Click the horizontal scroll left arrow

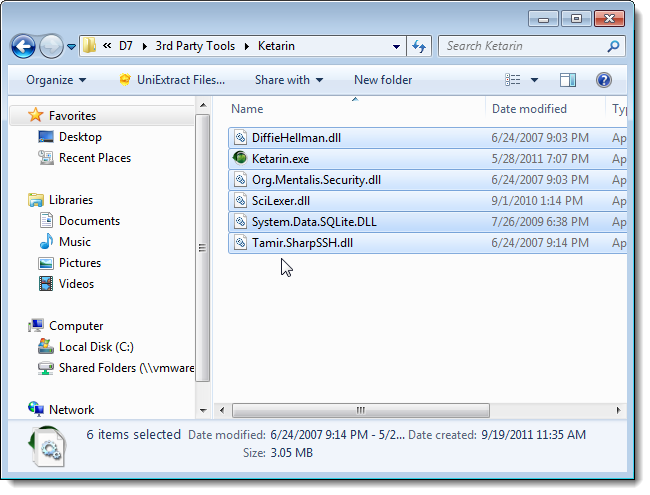(222, 410)
